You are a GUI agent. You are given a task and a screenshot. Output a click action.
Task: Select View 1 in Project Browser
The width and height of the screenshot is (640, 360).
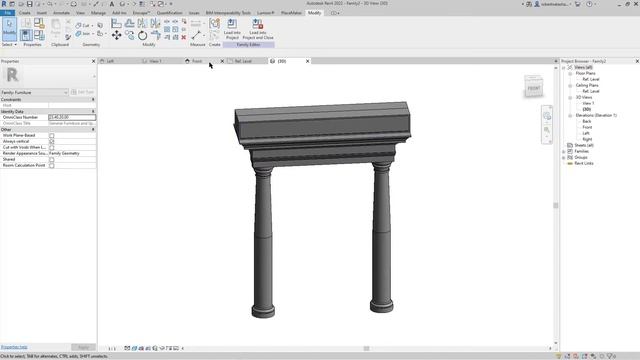588,103
